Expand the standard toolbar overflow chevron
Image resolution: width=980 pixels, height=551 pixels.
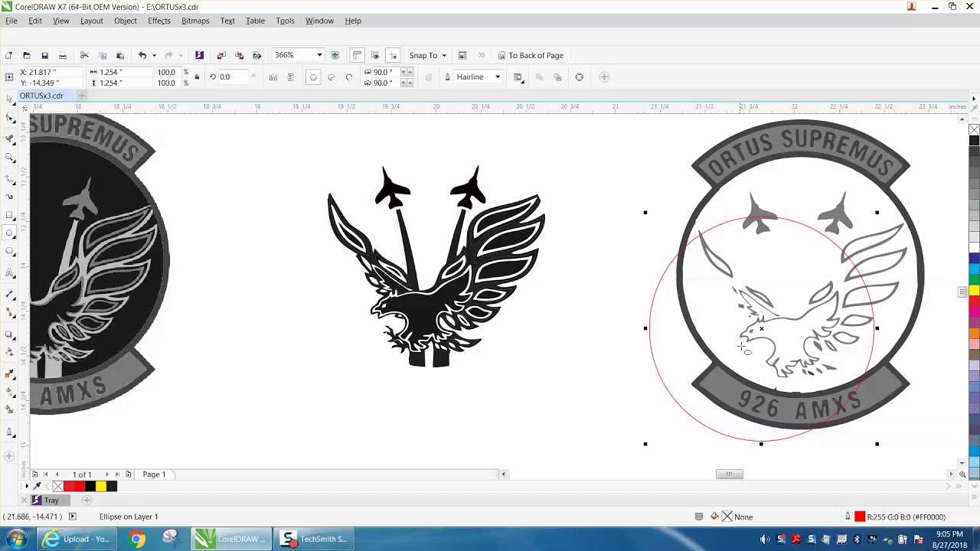point(482,55)
